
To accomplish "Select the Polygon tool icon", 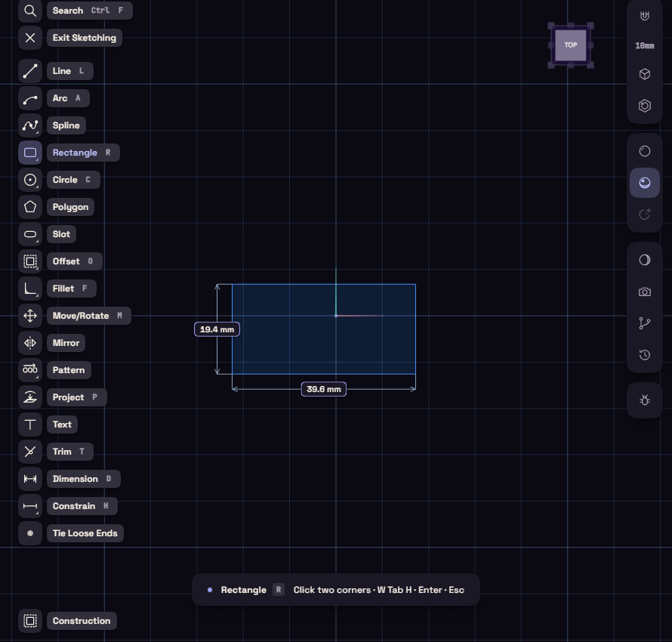I will (x=30, y=207).
